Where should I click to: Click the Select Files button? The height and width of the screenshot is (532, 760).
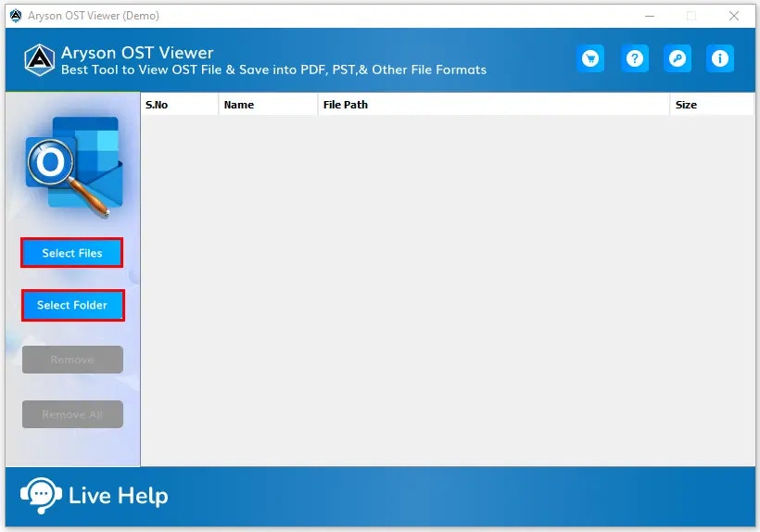[x=71, y=253]
